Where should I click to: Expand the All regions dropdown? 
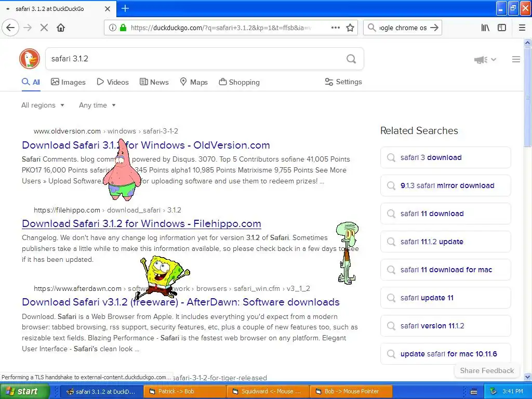43,105
